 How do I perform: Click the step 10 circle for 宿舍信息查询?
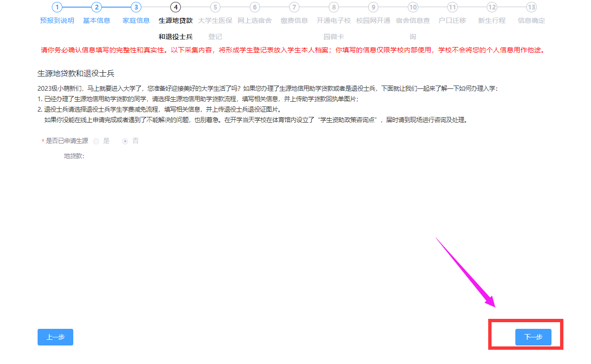pos(413,8)
